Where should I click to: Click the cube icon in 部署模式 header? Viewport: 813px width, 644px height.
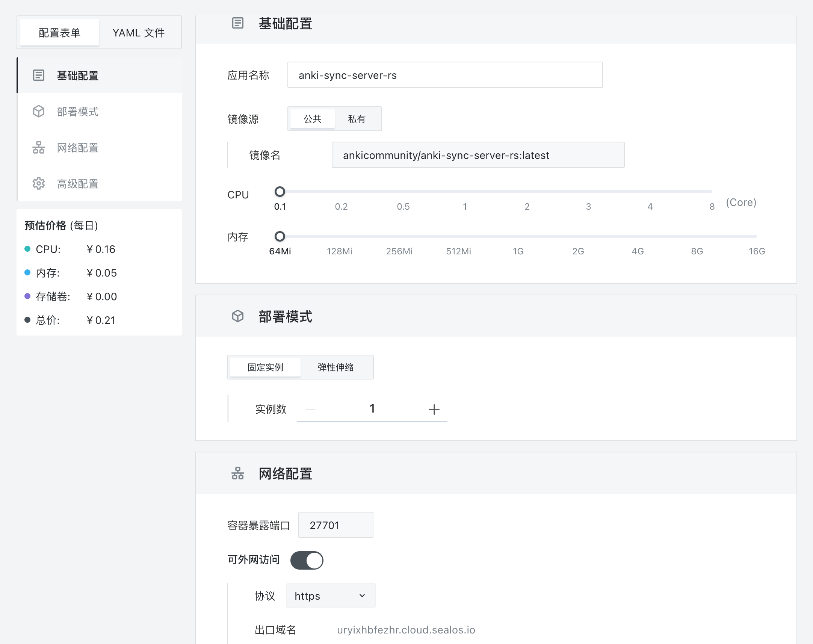(237, 316)
